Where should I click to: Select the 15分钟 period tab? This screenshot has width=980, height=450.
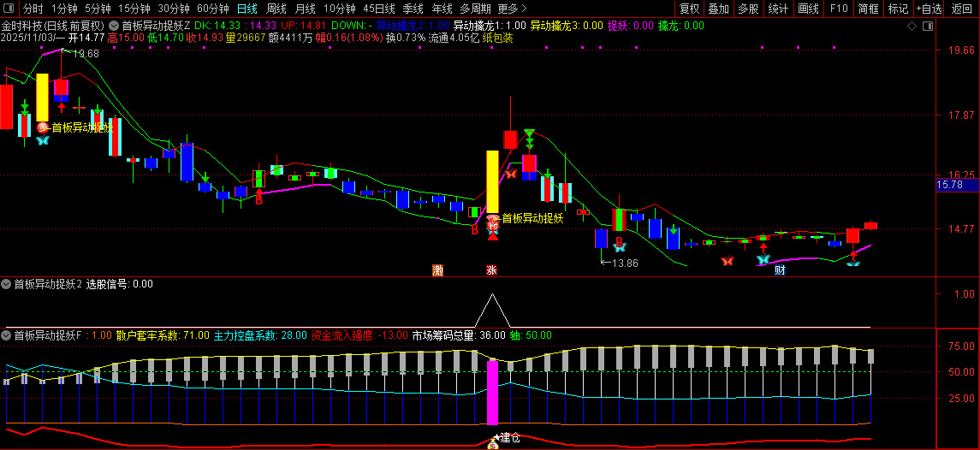[x=134, y=9]
